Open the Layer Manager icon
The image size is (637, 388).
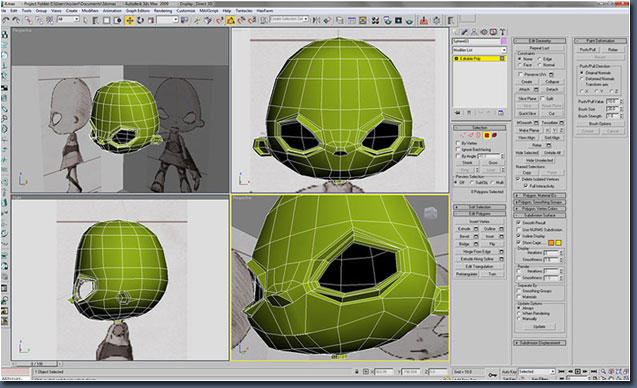340,20
